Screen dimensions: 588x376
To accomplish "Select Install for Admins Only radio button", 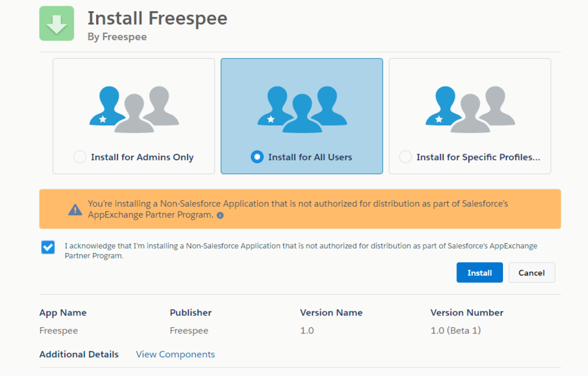I will (x=80, y=157).
